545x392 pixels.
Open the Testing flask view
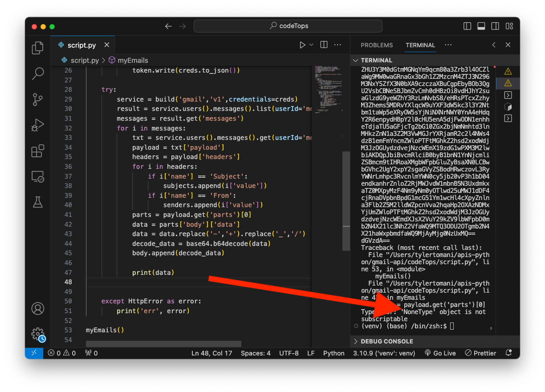coord(38,202)
